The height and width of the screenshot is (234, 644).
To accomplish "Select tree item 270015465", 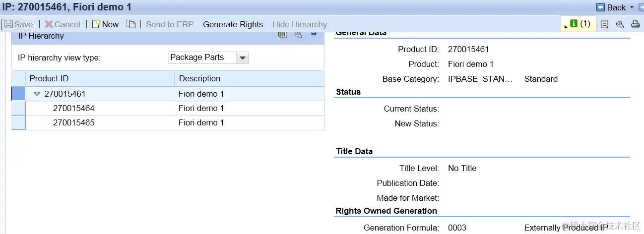I will (73, 122).
